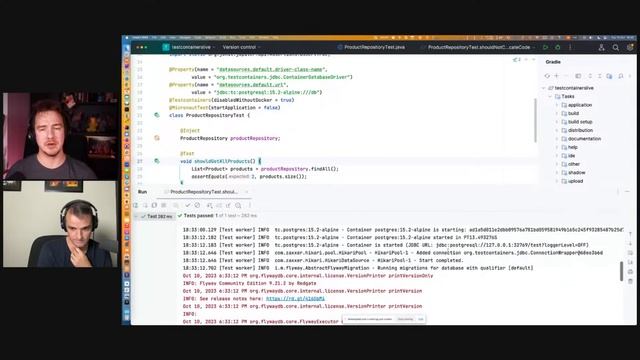Screen dimensions: 640x360
Task: Select the upload task group
Action: [575, 181]
